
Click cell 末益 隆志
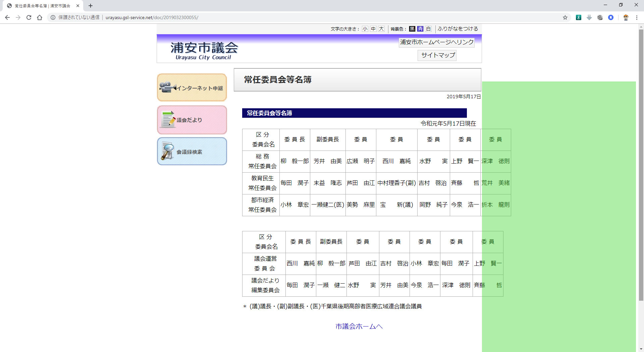coord(328,183)
